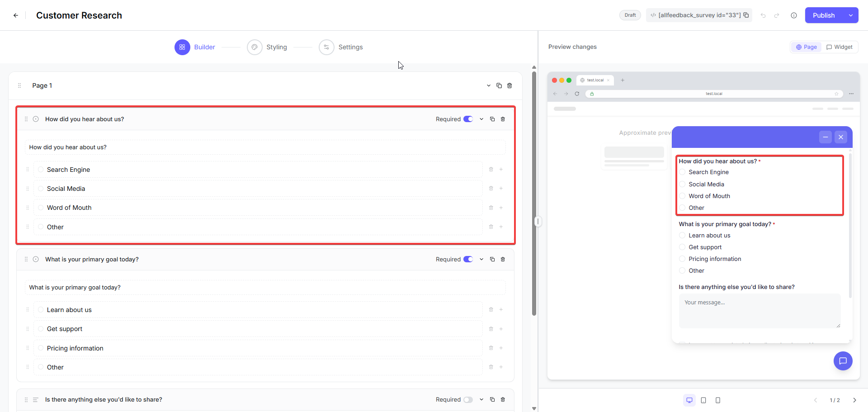Go back using the arrow beside Customer Research
The width and height of the screenshot is (868, 412).
coord(16,15)
